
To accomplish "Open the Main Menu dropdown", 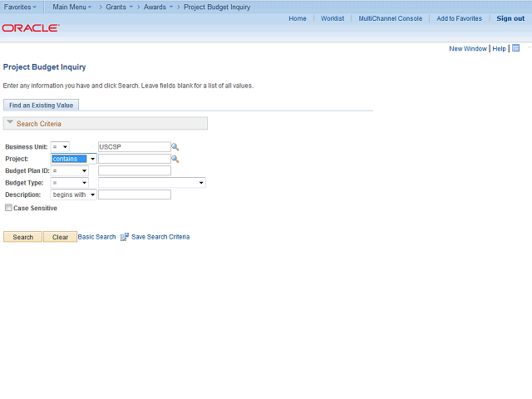I will coord(72,7).
